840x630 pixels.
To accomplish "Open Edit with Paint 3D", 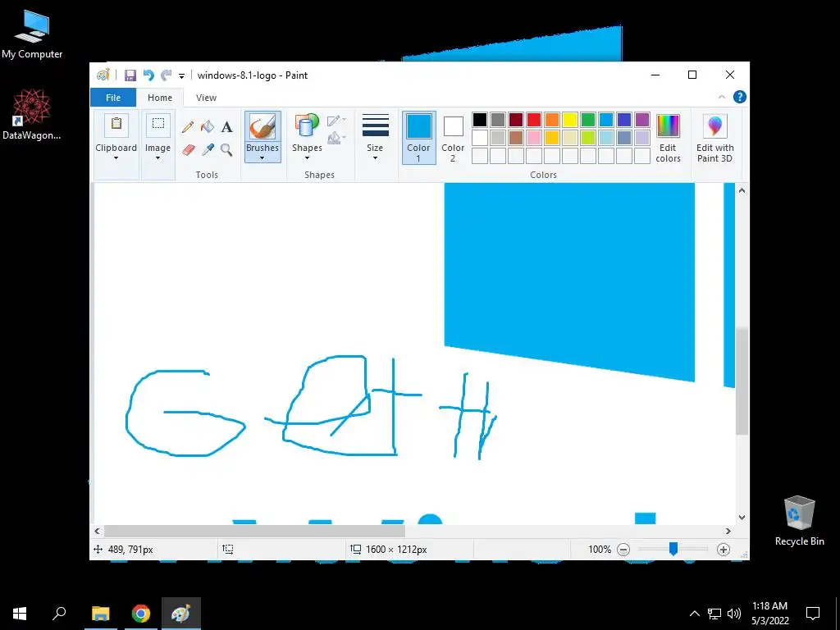I will (x=715, y=138).
